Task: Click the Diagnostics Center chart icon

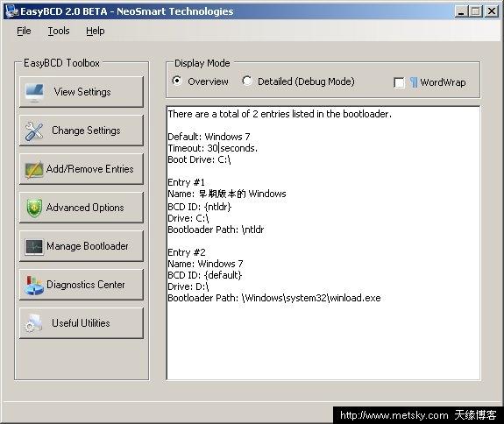Action: [x=34, y=286]
